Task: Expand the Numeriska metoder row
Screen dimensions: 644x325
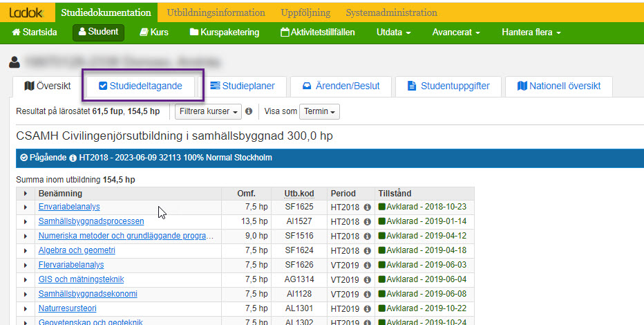Action: click(26, 236)
